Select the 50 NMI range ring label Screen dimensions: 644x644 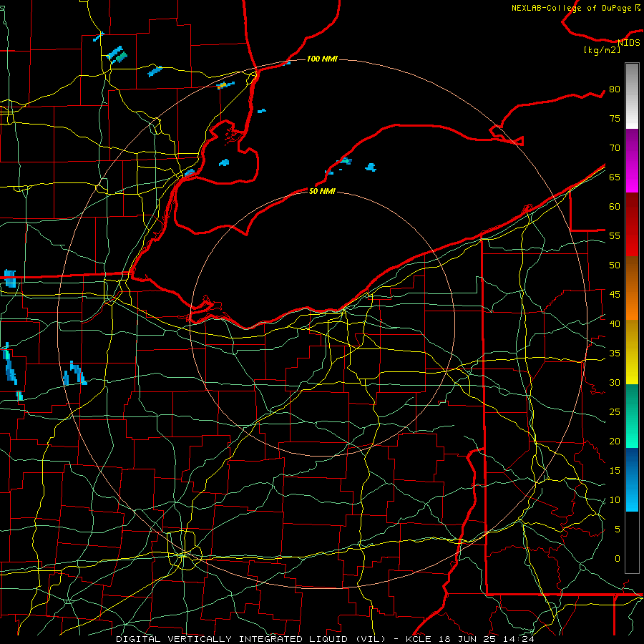(x=322, y=191)
